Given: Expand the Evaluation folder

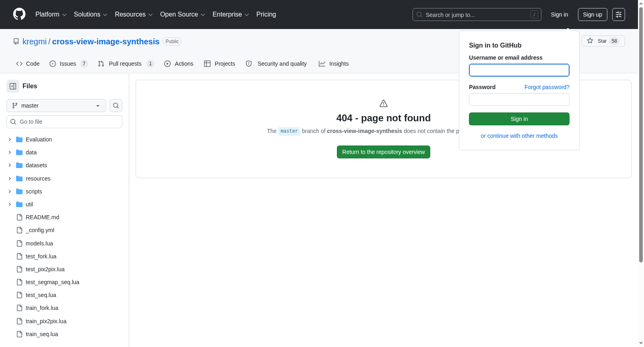Looking at the screenshot, I should (x=10, y=139).
